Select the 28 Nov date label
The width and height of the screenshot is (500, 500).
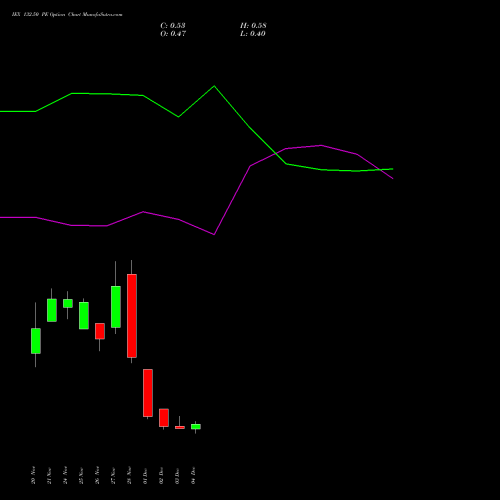[129, 475]
